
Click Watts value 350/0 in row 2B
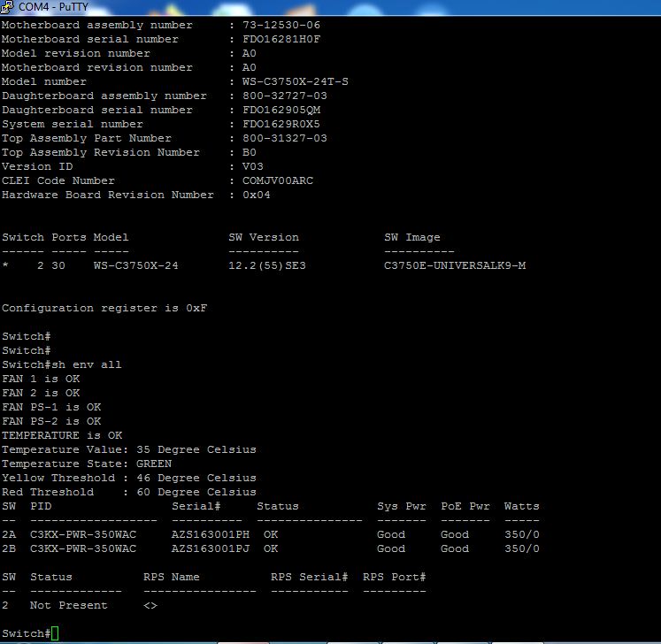click(522, 548)
